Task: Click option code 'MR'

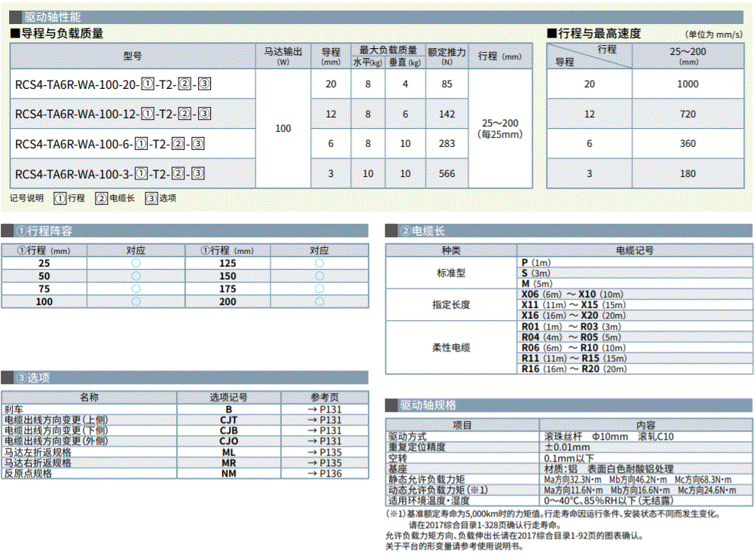Action: click(x=229, y=463)
